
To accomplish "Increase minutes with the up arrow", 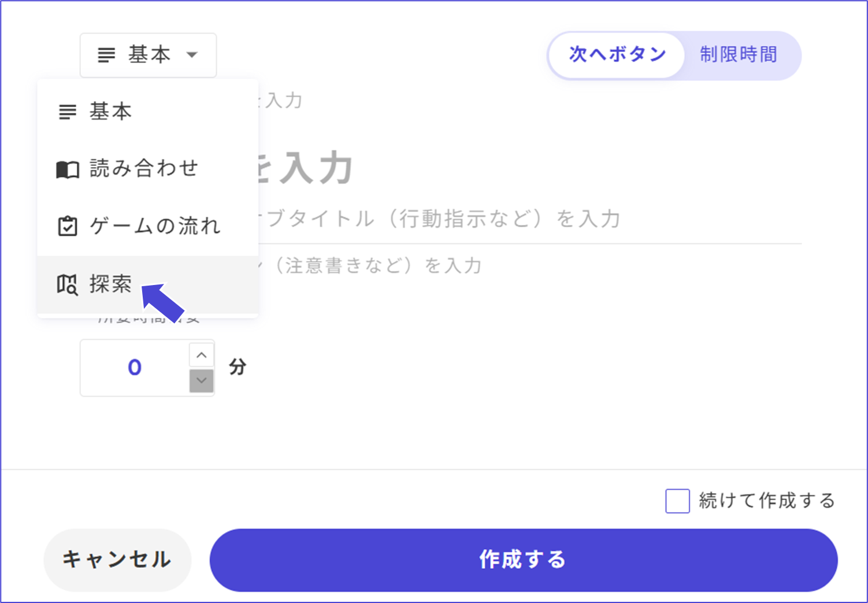I will tap(202, 355).
